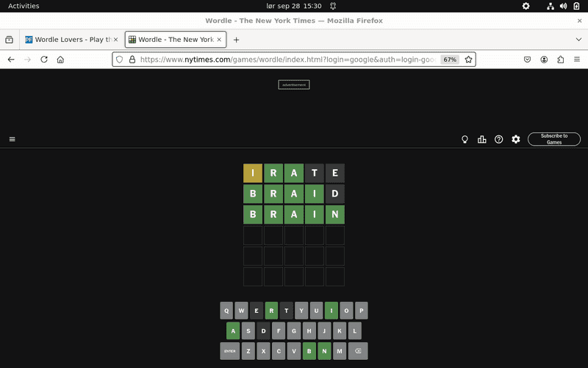Click Subscribe to Games button
Screen dimensions: 588x368
pyautogui.click(x=554, y=139)
